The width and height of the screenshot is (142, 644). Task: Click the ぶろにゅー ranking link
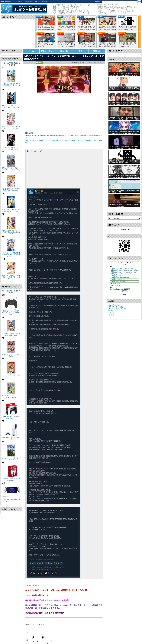(x=116, y=283)
